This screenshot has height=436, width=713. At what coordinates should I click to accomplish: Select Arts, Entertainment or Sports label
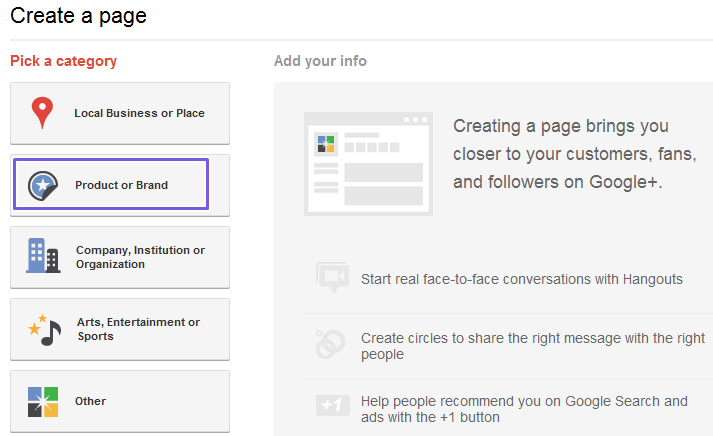138,329
